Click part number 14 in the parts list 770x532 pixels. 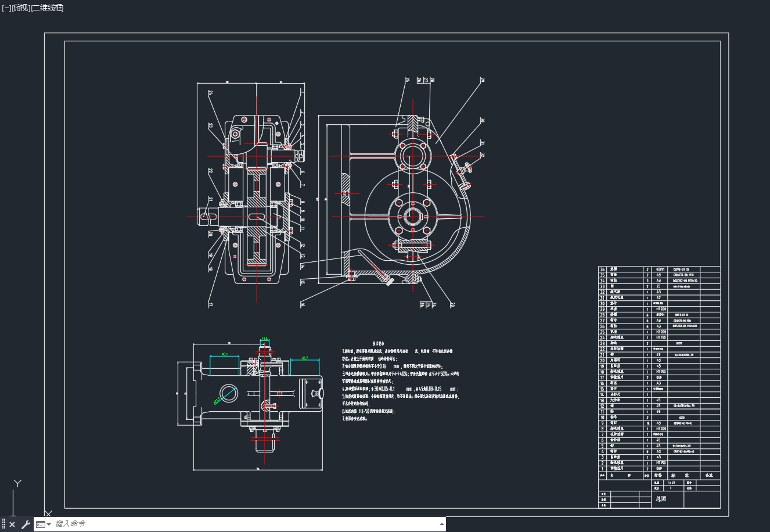(602, 394)
